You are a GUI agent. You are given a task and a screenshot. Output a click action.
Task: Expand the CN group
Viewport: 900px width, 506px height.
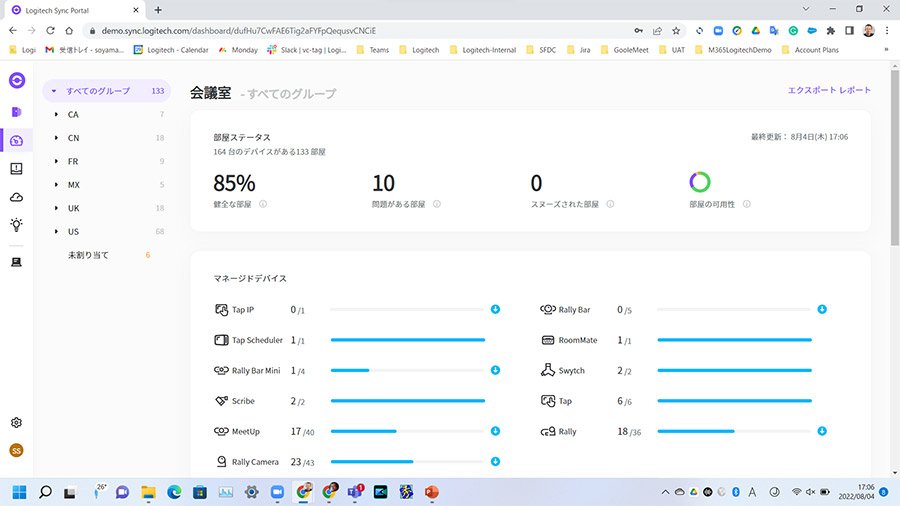(56, 138)
